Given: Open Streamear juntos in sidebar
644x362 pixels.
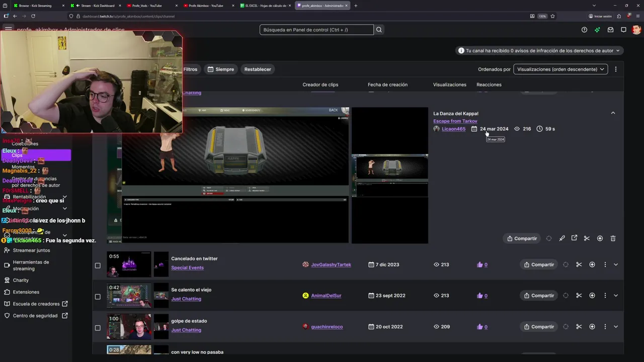Looking at the screenshot, I should [x=31, y=250].
